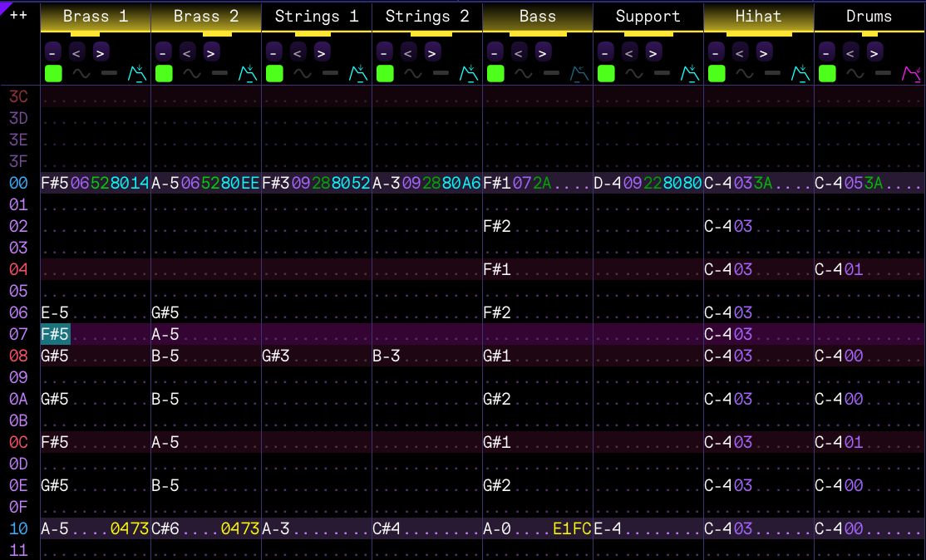926x560 pixels.
Task: Click the envelope icon on Brass 1
Action: [x=136, y=74]
